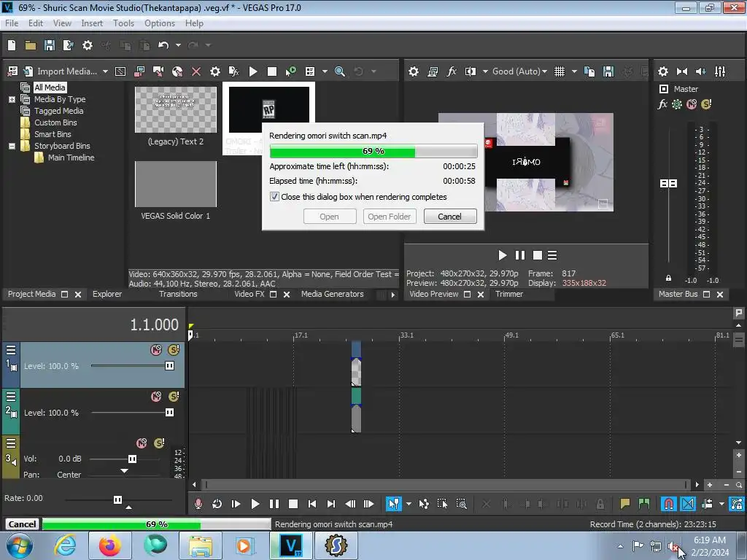The width and height of the screenshot is (747, 560).
Task: Switch to the Transitions tab
Action: pos(178,295)
